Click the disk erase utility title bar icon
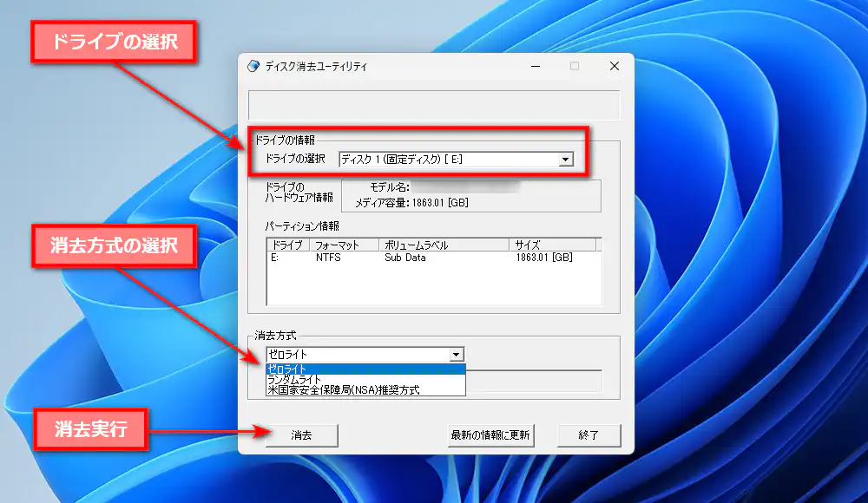The height and width of the screenshot is (503, 868). click(x=253, y=65)
